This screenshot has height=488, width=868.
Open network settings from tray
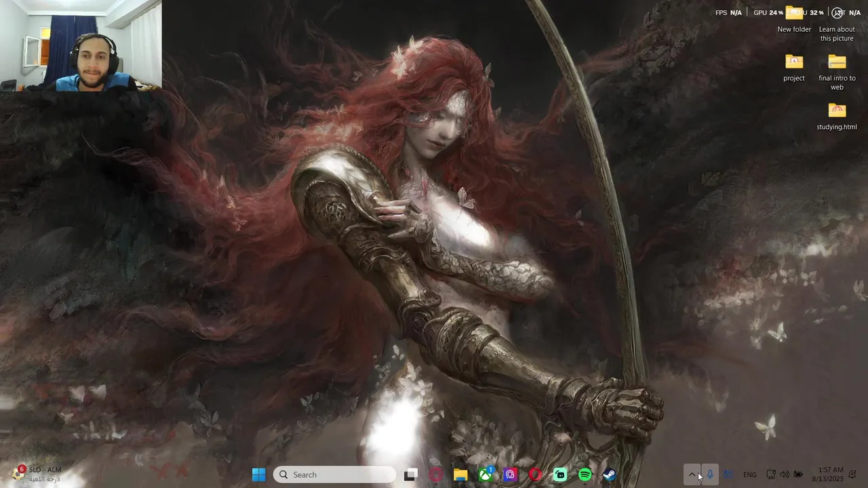(770, 475)
